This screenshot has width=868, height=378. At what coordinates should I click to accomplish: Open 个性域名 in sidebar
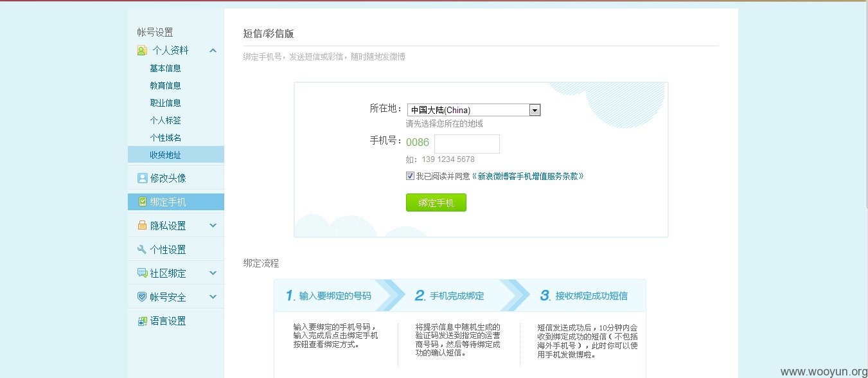pyautogui.click(x=165, y=138)
